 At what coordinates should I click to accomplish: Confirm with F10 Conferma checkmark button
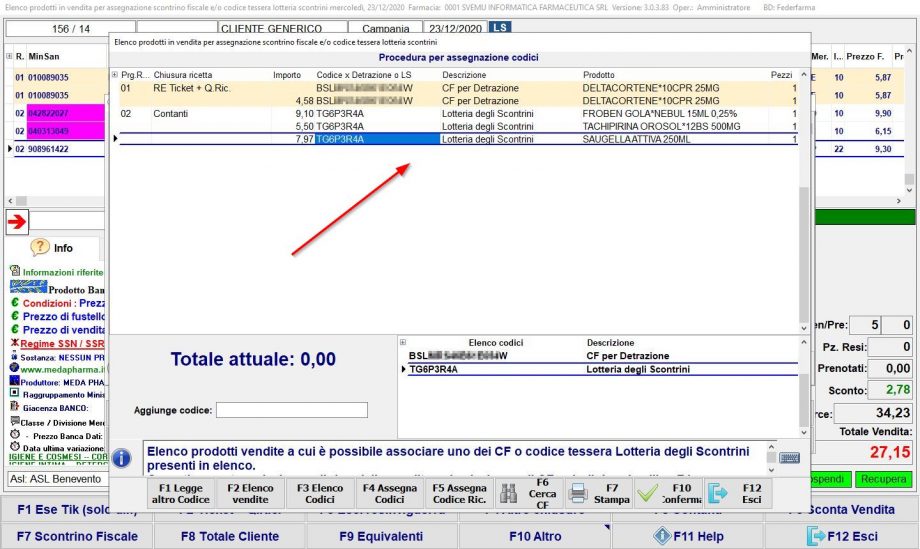(x=667, y=494)
